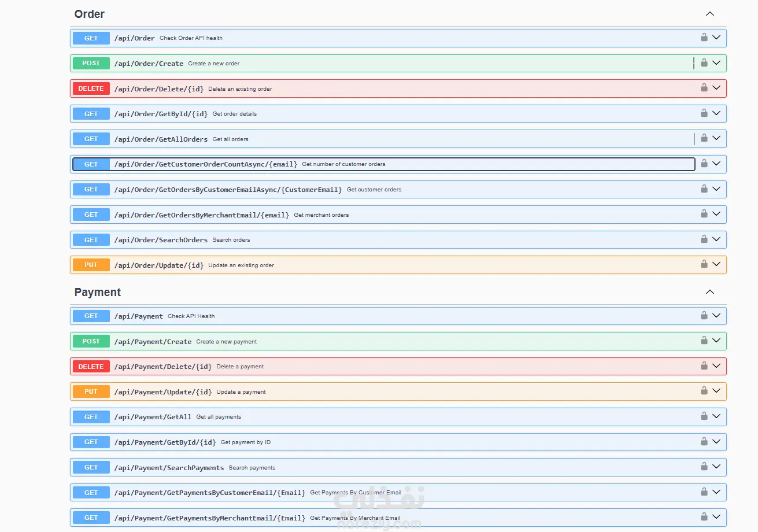The image size is (758, 532).
Task: Click the POST badge for /api/Order/Create
Action: pos(91,63)
